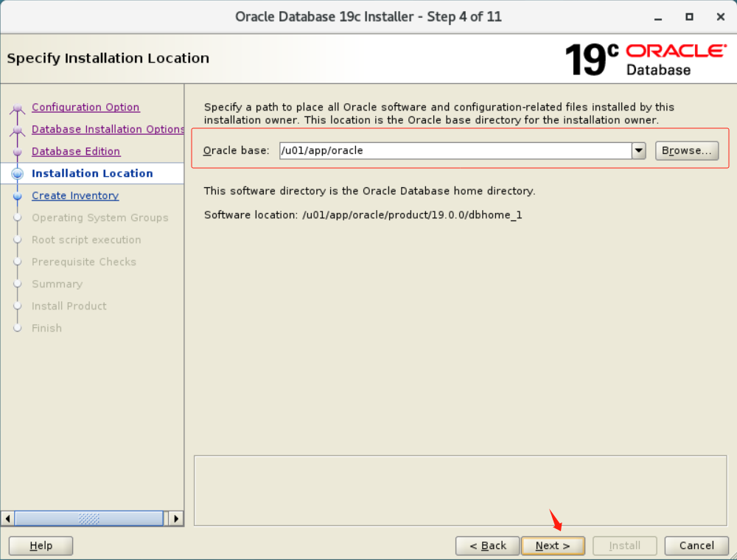Expand the Oracle base dropdown arrow
The height and width of the screenshot is (560, 737).
point(638,150)
